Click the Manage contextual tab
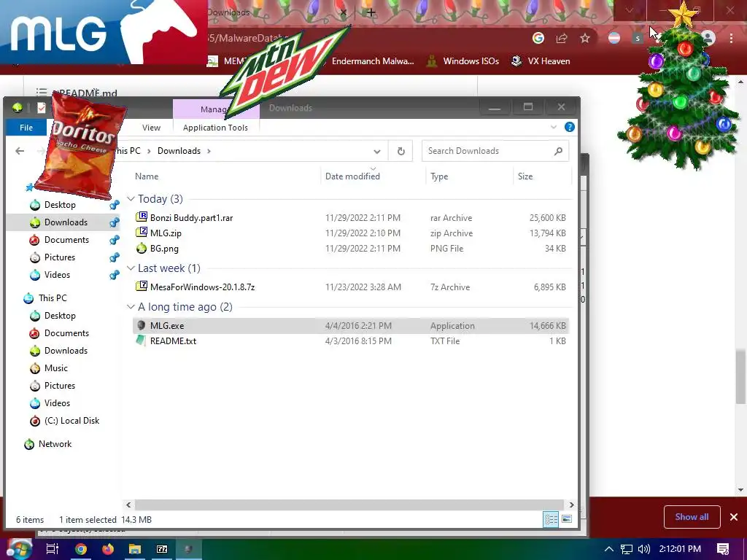The image size is (747, 560). coord(215,109)
